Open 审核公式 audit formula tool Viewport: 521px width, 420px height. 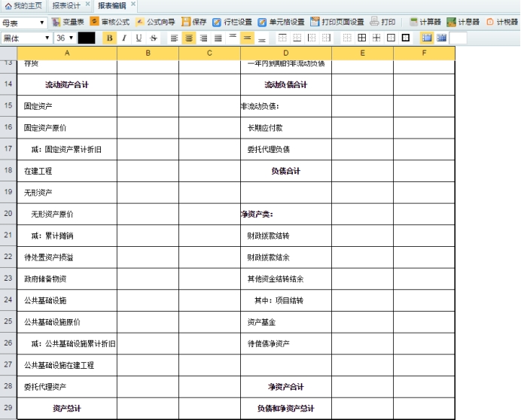tap(110, 23)
